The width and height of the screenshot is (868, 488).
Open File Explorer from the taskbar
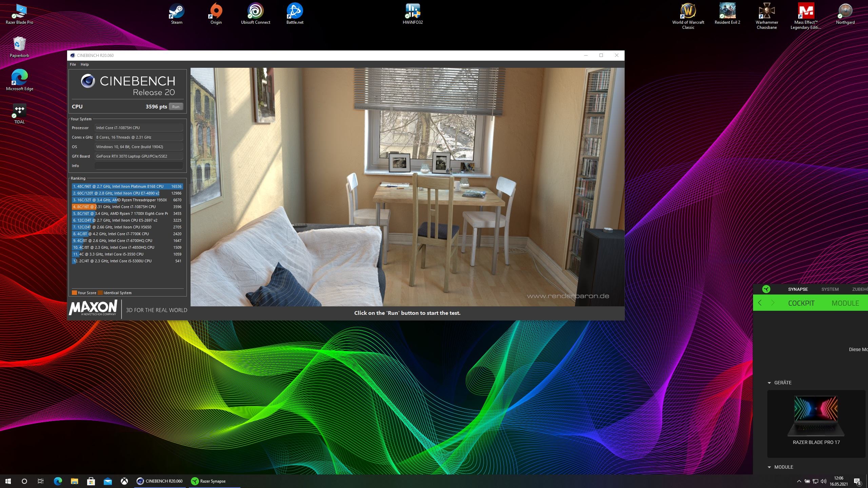point(74,481)
